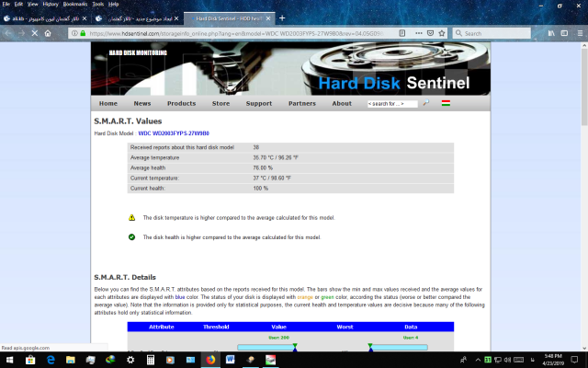Close the Hard Disk Sentinel tab

268,18
